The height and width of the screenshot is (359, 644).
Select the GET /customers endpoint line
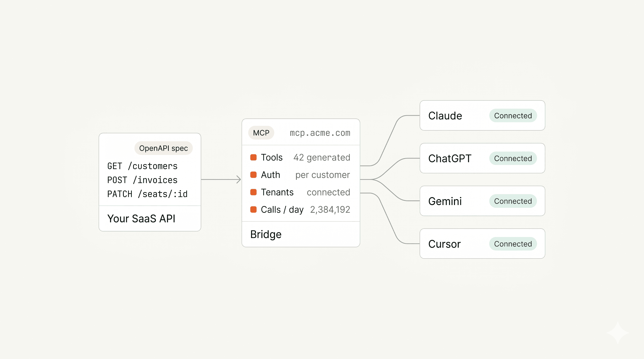pyautogui.click(x=142, y=166)
